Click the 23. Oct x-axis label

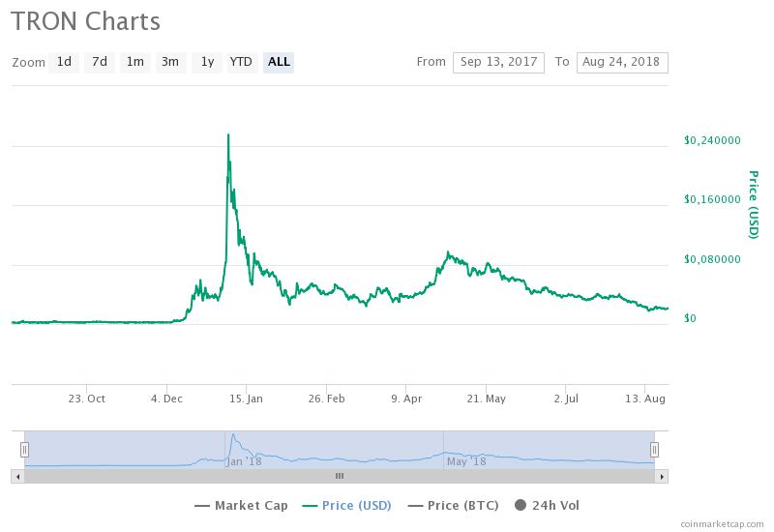point(86,399)
